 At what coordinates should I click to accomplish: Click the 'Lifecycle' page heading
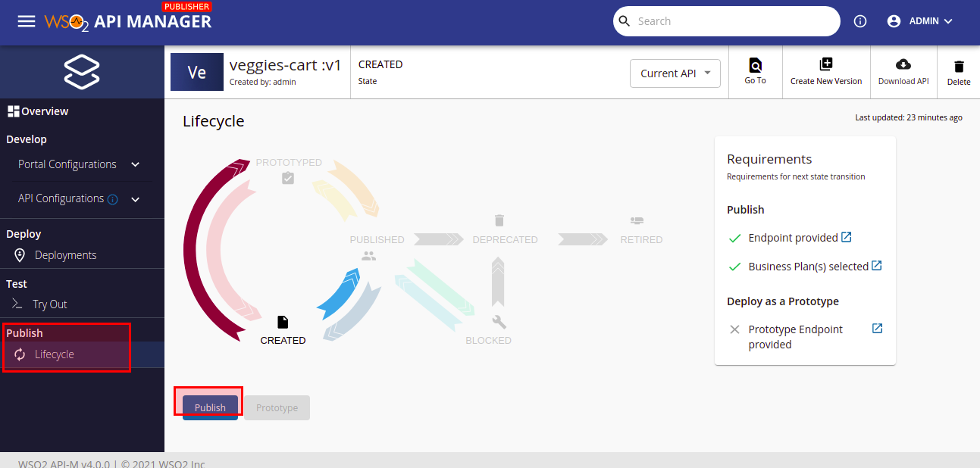click(x=214, y=121)
